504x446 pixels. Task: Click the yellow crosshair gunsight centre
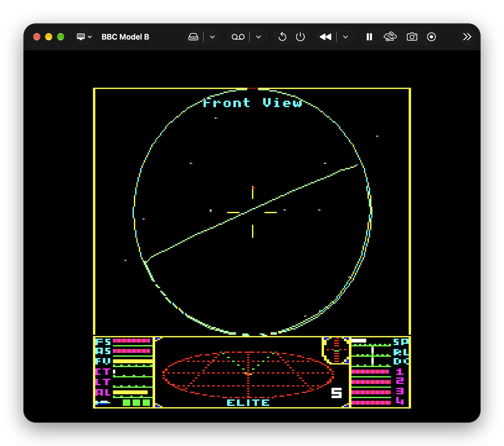pos(252,212)
